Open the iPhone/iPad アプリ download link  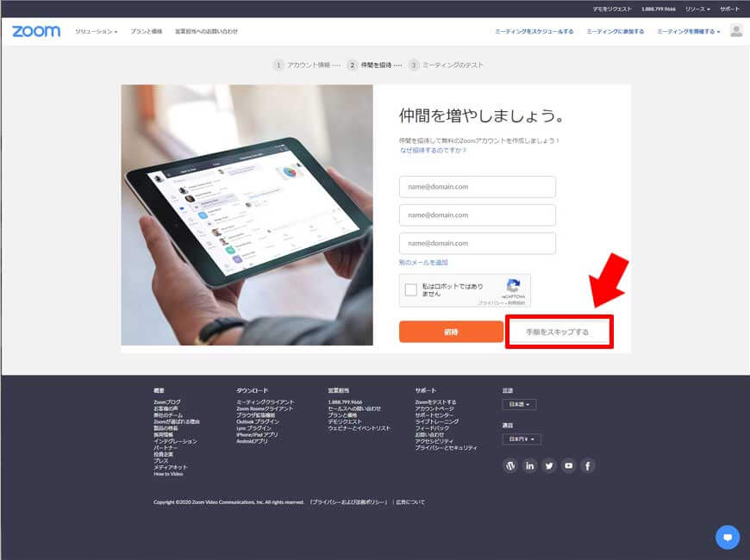(x=257, y=435)
